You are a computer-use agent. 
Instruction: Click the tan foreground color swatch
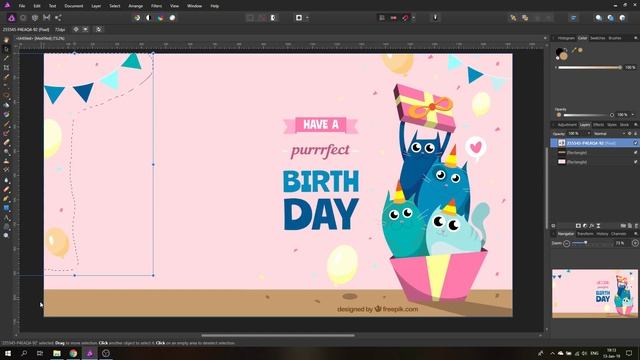tap(564, 56)
